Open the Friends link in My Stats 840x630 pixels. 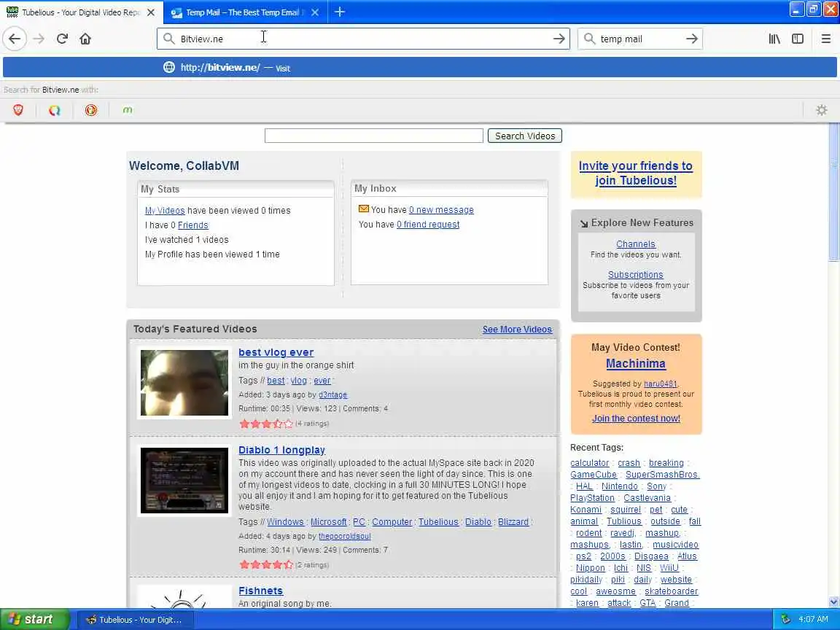(192, 225)
